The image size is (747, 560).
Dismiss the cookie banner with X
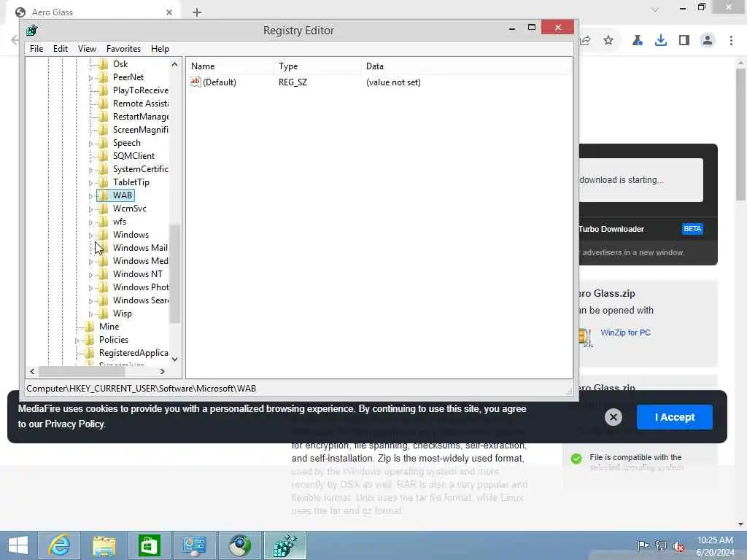[x=613, y=417]
